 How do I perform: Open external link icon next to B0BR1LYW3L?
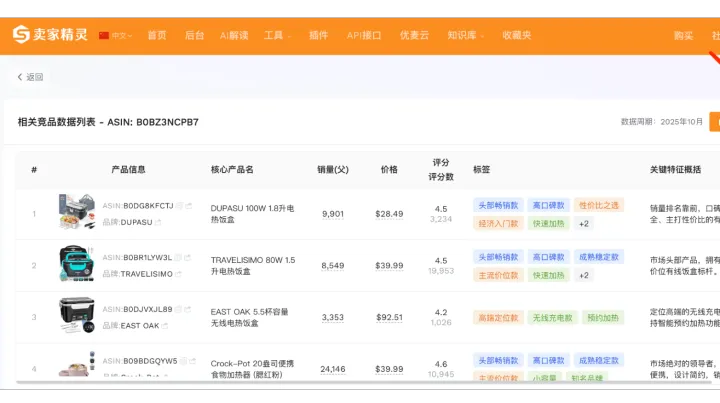point(187,257)
